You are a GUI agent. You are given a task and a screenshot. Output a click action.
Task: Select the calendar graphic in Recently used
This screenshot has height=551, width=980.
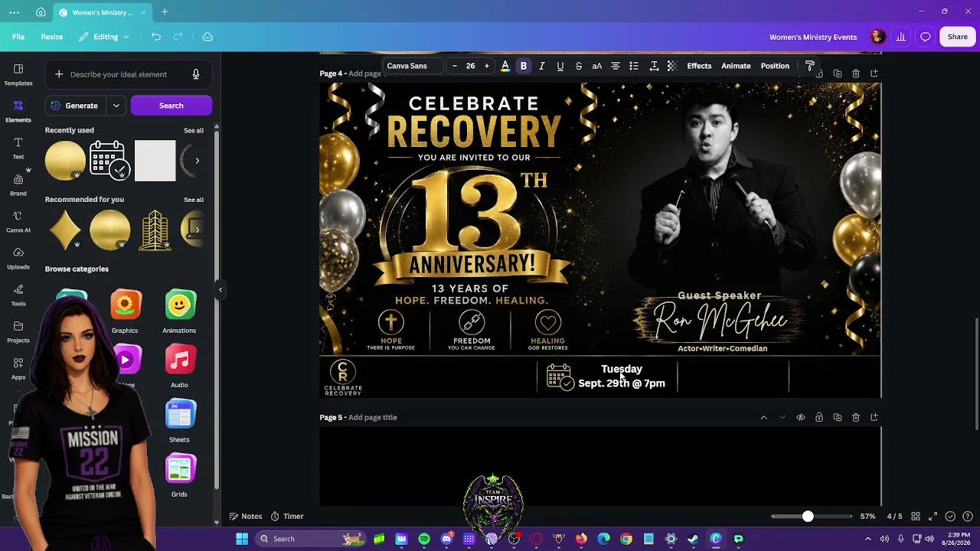(109, 161)
